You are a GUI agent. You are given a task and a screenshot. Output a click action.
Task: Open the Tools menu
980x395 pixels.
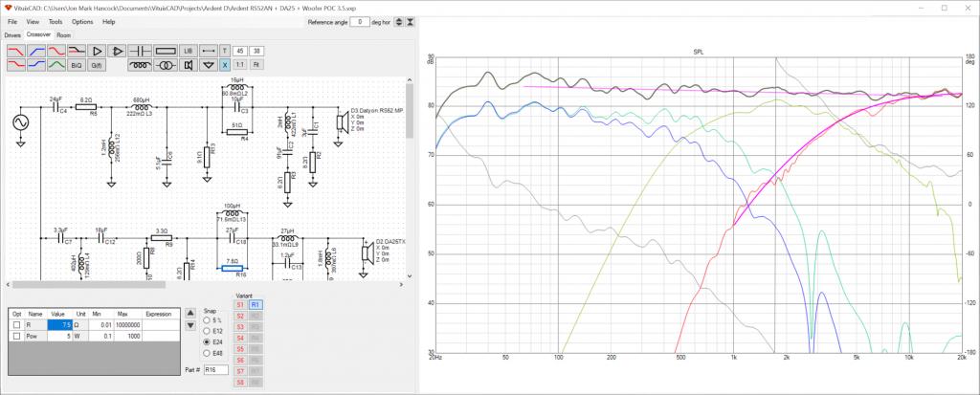tap(55, 22)
